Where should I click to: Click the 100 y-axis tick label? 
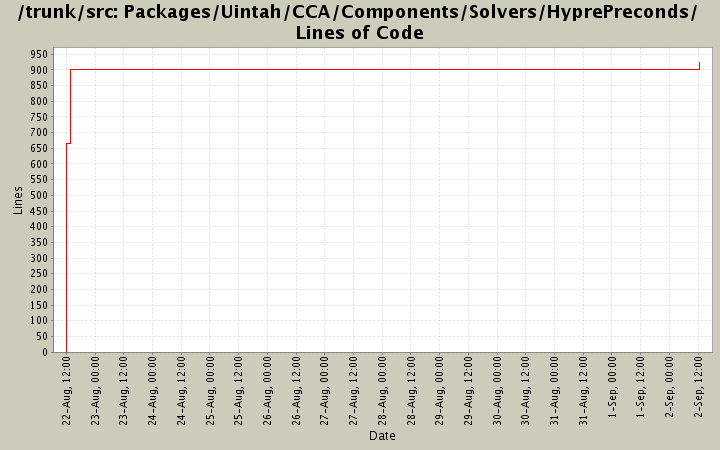click(x=39, y=321)
